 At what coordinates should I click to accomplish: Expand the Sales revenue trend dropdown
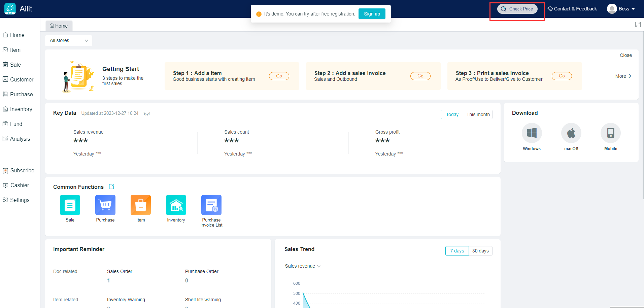click(x=303, y=266)
